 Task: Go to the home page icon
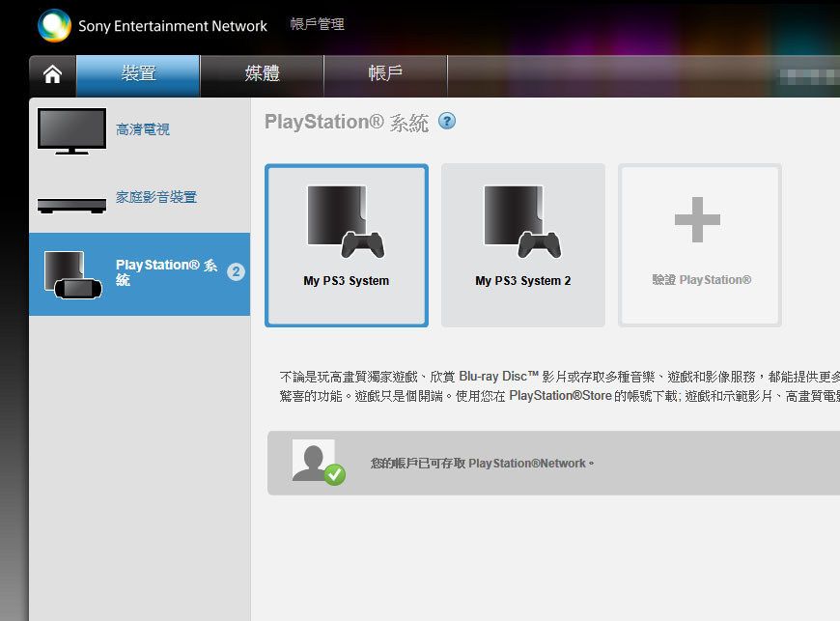click(x=52, y=74)
